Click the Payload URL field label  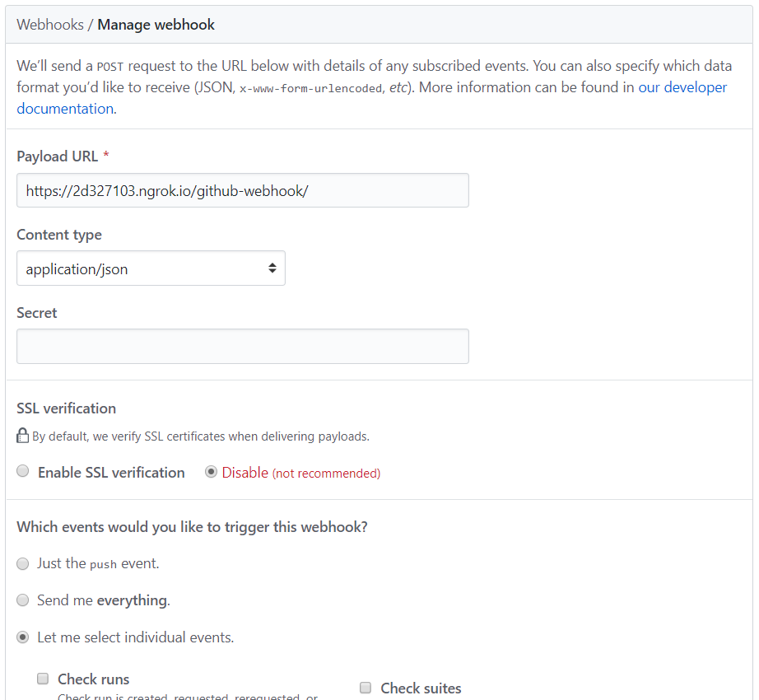click(57, 156)
